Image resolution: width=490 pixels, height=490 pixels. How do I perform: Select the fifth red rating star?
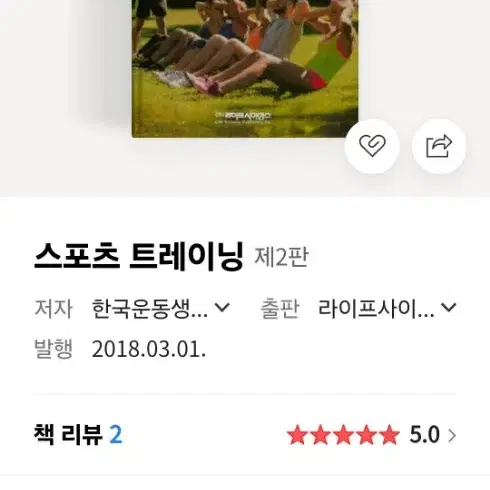coord(388,435)
